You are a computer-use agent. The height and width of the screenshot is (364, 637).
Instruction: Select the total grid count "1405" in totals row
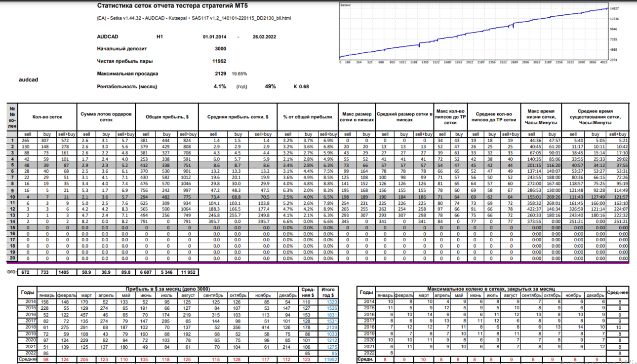pyautogui.click(x=65, y=271)
